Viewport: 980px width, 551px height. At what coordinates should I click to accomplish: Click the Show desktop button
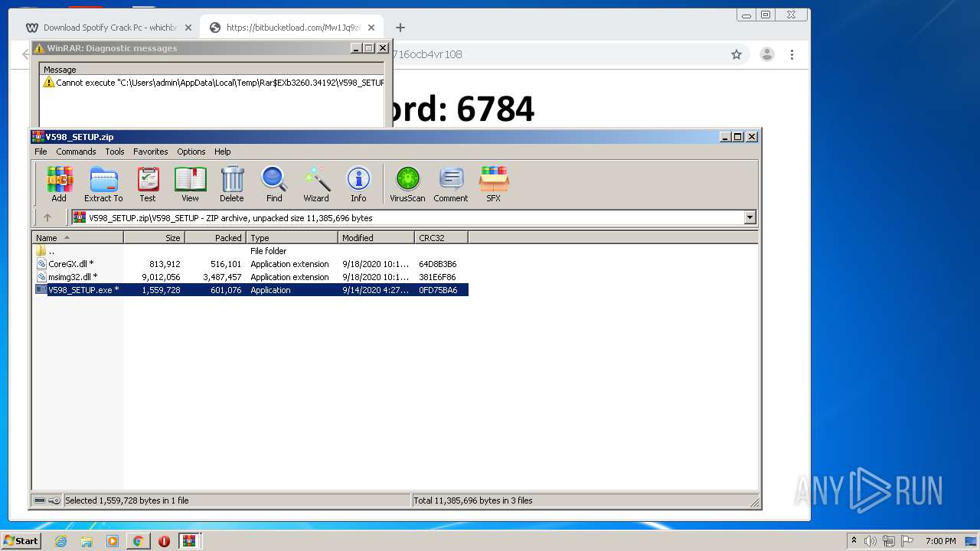coord(972,541)
